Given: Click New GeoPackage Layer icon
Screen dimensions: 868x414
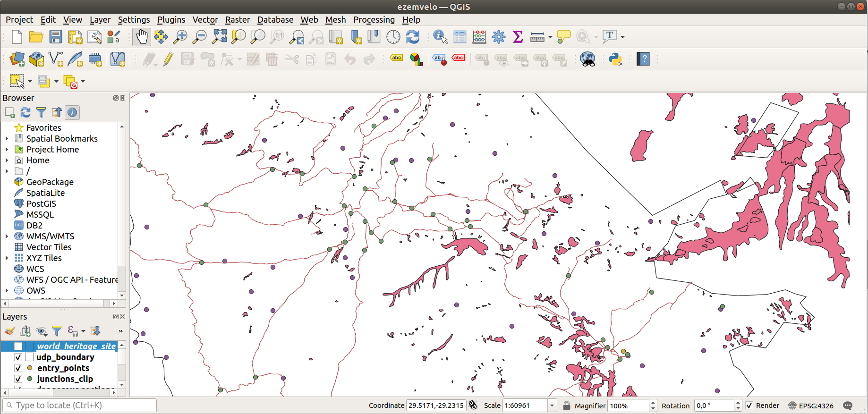Looking at the screenshot, I should click(36, 59).
